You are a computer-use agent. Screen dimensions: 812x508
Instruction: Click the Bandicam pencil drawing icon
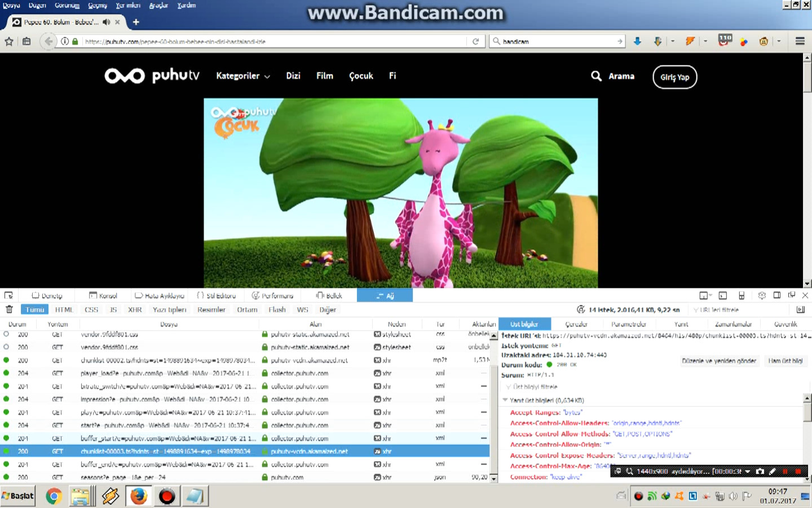pyautogui.click(x=773, y=471)
